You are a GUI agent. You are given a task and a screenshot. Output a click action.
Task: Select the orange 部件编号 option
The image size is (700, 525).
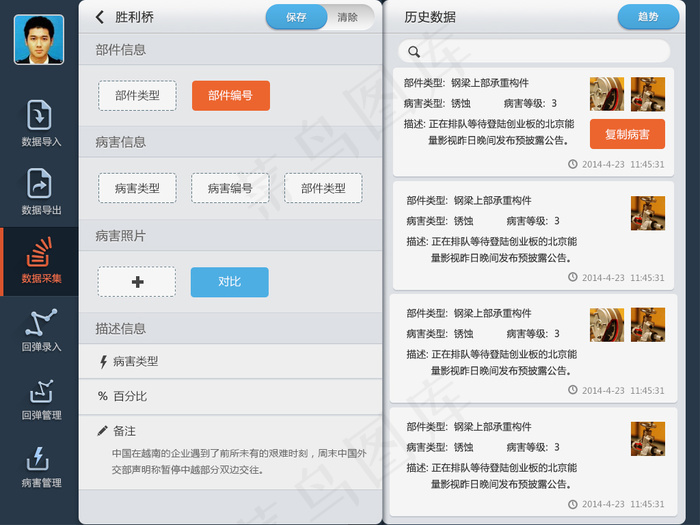coord(230,96)
